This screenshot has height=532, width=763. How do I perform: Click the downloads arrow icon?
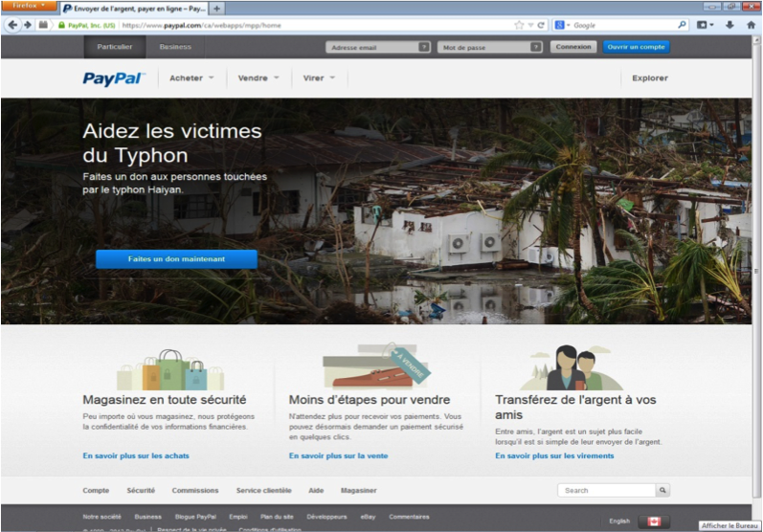[x=729, y=25]
